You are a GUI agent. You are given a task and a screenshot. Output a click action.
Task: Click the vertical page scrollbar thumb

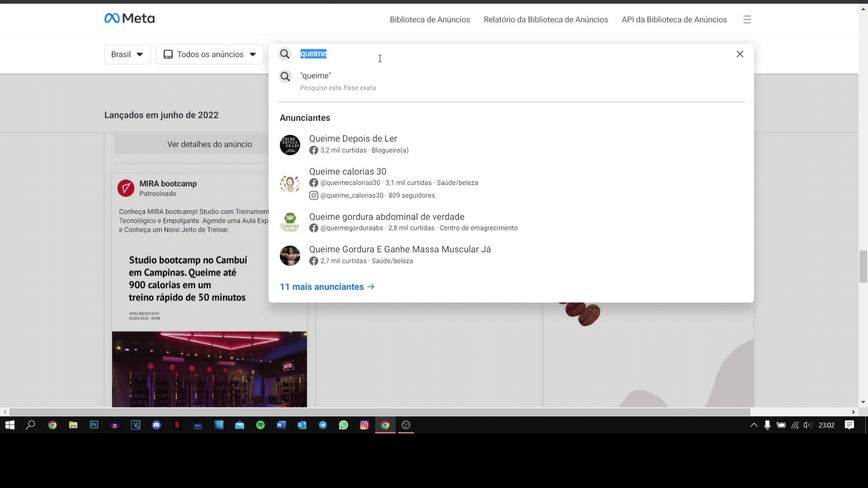(863, 267)
